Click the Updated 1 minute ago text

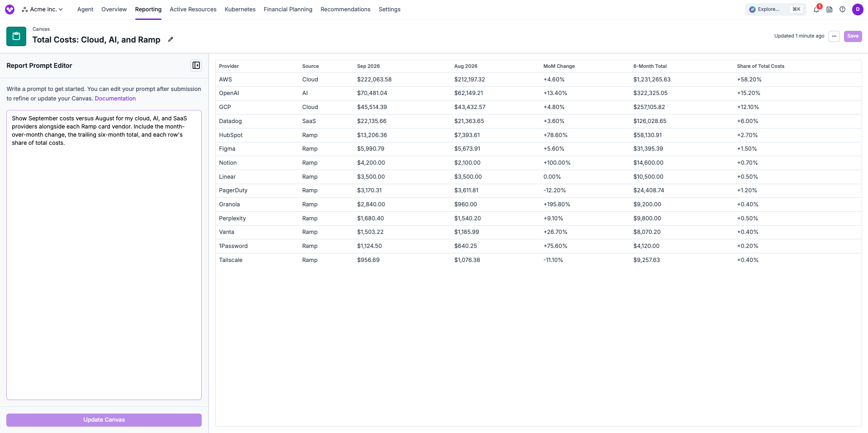tap(799, 36)
